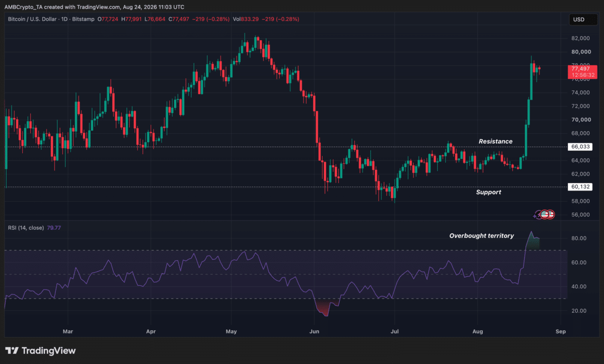Select the RSI value 79.77
This screenshot has width=604, height=364.
(54, 227)
